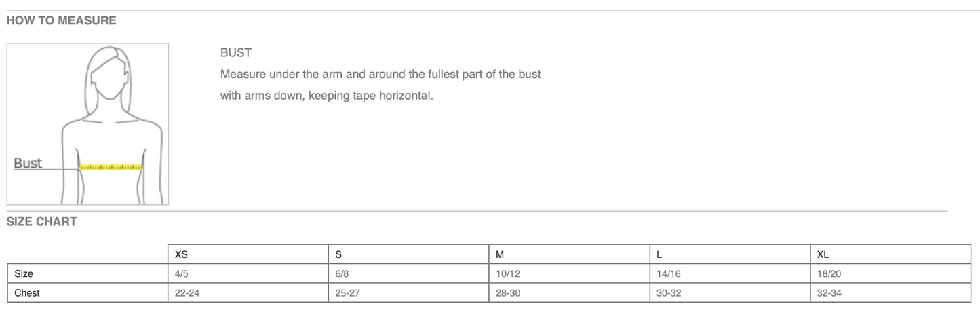
Task: Click the M column header
Action: point(500,254)
